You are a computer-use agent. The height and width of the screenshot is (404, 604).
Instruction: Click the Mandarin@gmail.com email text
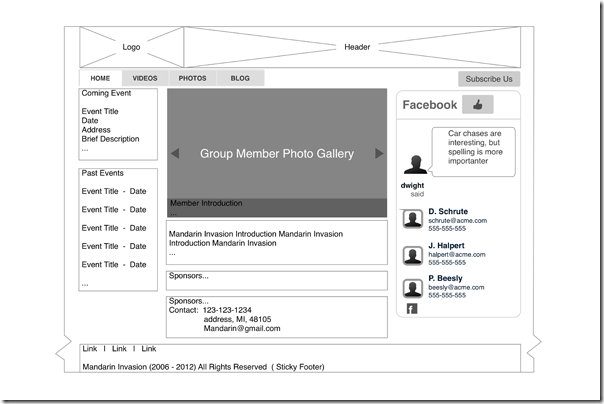click(x=242, y=329)
